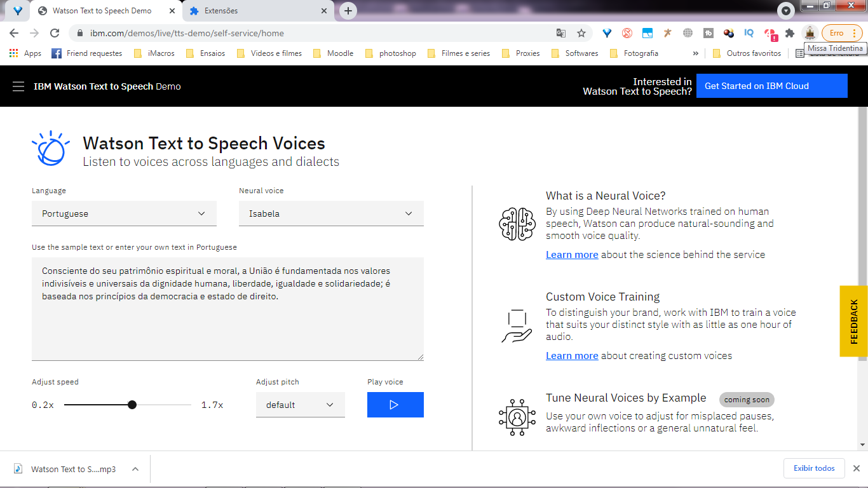Click the Tune Neural Voices circuit icon
The image size is (868, 488).
(517, 417)
